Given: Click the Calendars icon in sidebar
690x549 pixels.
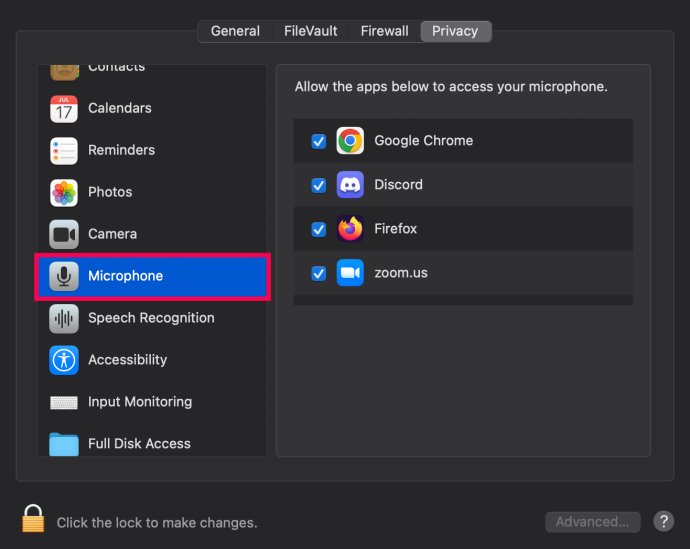Looking at the screenshot, I should (64, 109).
